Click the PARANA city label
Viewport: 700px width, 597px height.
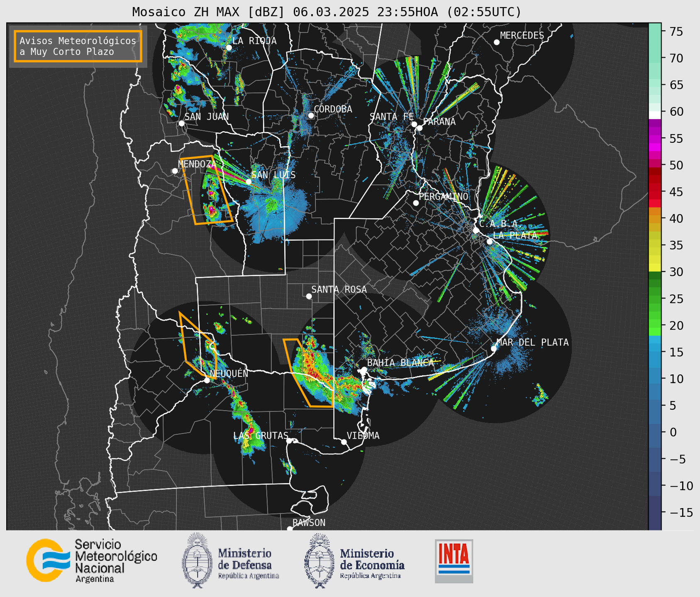(x=439, y=122)
